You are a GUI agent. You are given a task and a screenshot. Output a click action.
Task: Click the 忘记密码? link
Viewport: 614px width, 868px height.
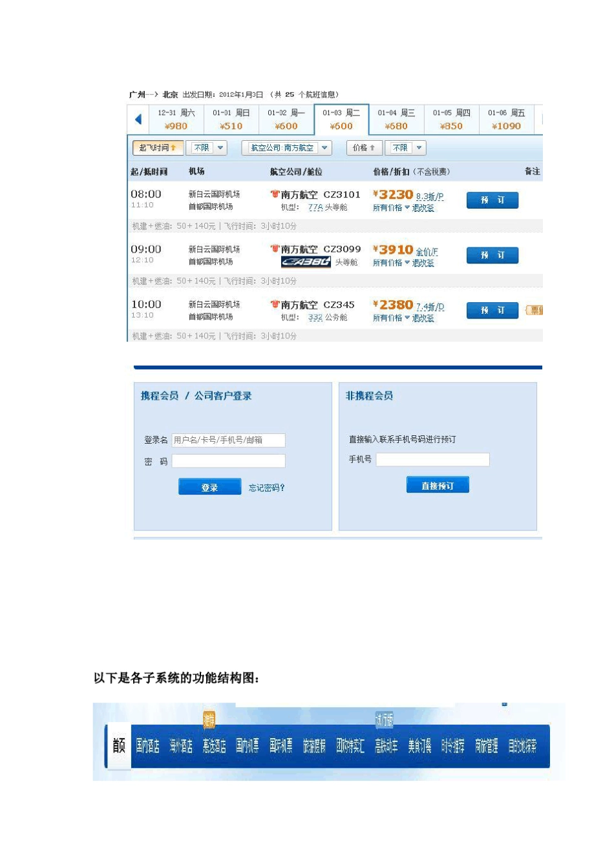coord(266,488)
